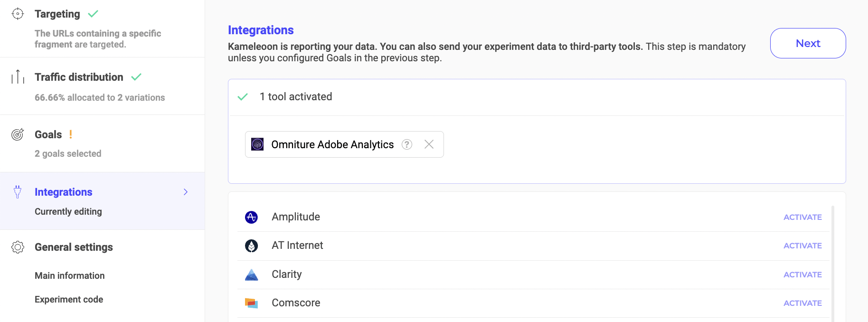
Task: Click the Amplitude logo icon
Action: pos(251,217)
